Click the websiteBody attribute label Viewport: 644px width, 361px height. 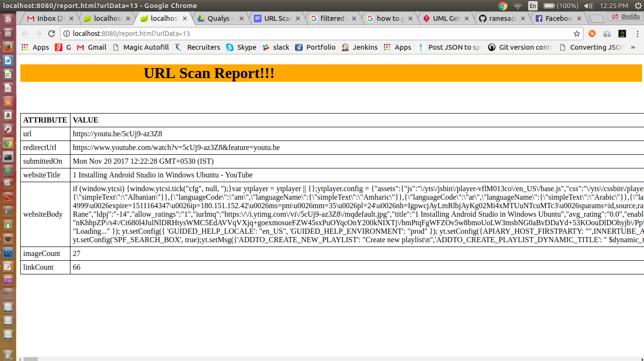(x=43, y=214)
